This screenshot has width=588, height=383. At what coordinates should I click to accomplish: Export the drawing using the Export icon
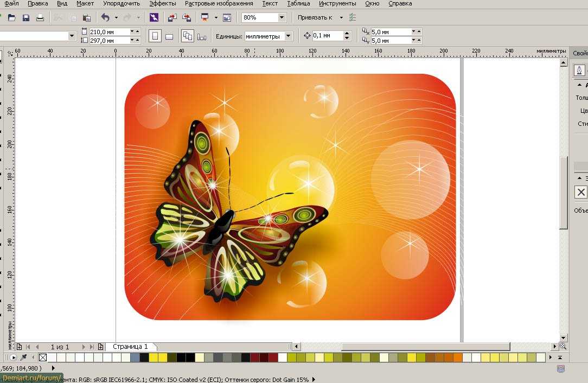[x=187, y=17]
